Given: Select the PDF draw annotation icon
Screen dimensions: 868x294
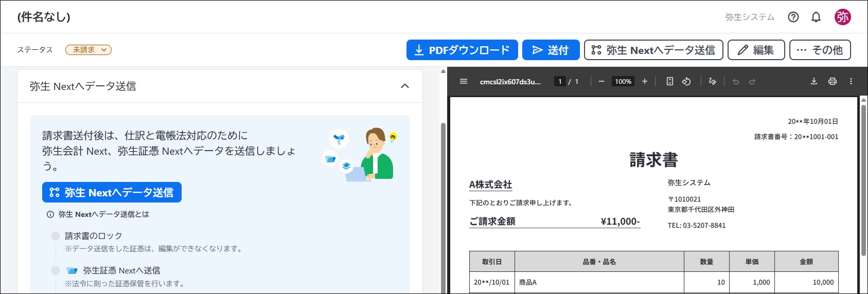Looking at the screenshot, I should tap(712, 81).
